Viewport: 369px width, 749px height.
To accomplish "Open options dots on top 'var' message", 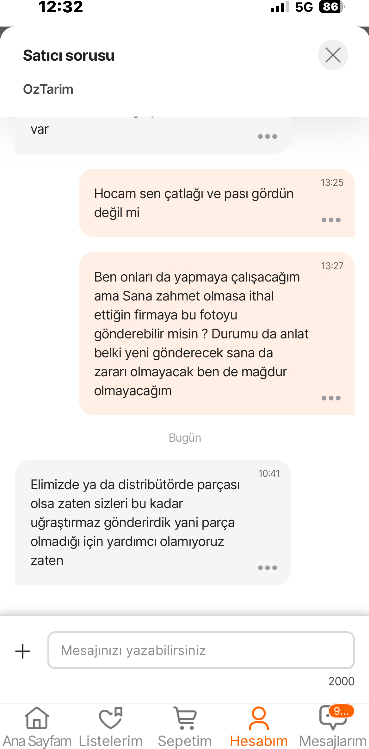I will (x=267, y=136).
